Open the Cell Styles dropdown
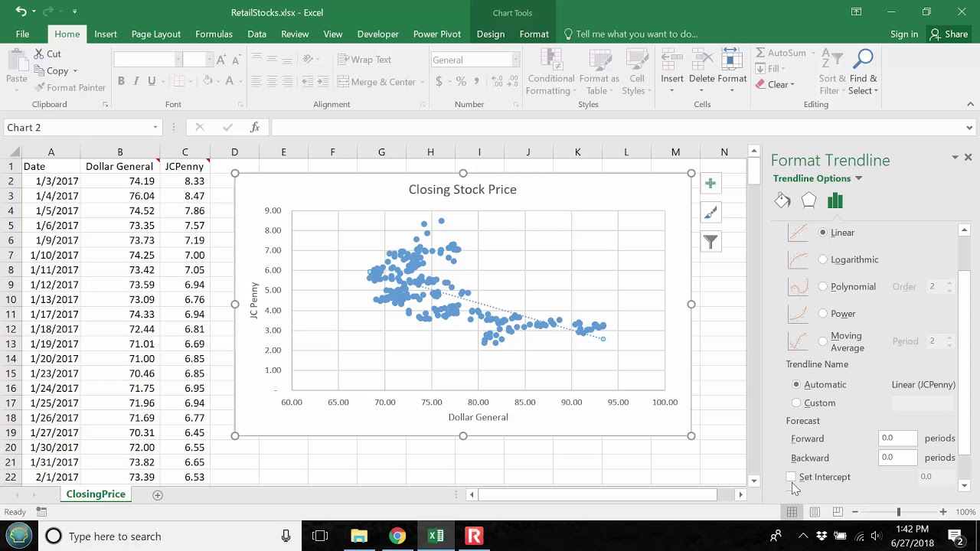This screenshot has width=980, height=551. pos(637,73)
